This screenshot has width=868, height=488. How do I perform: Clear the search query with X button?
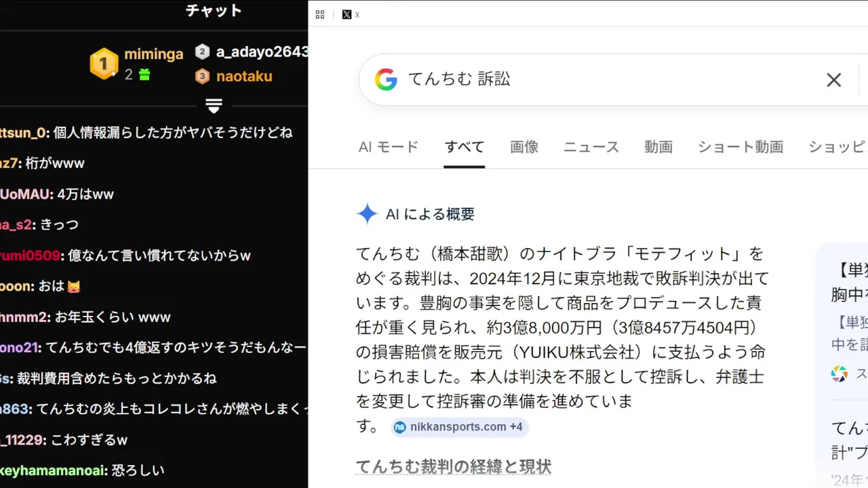[x=833, y=80]
